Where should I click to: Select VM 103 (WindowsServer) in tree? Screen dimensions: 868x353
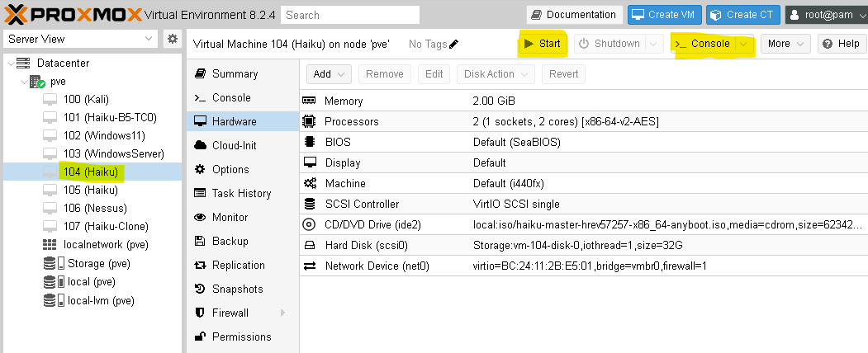(92, 153)
